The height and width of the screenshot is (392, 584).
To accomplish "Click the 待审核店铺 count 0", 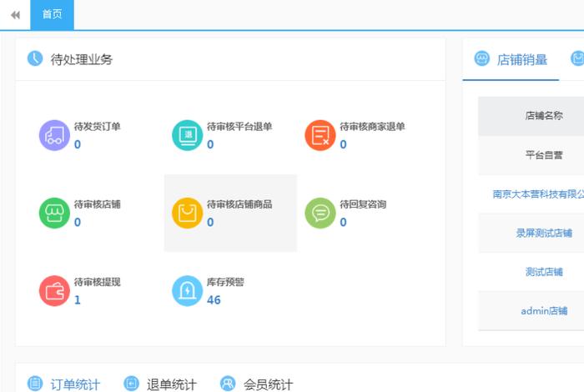I will click(78, 222).
